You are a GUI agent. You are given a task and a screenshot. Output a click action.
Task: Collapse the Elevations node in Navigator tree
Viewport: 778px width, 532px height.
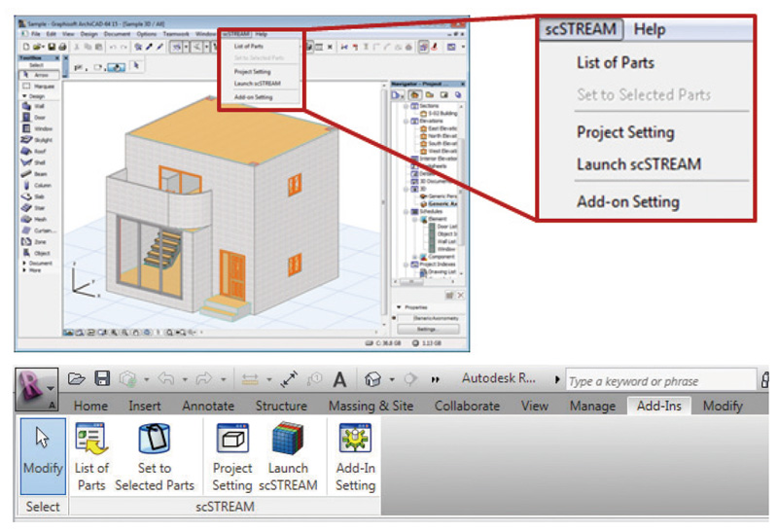[407, 122]
